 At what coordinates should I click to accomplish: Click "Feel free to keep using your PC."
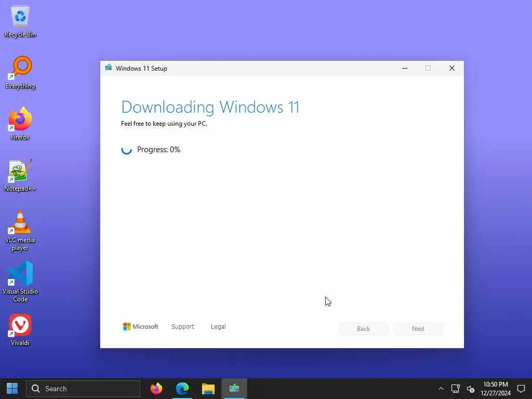[164, 124]
